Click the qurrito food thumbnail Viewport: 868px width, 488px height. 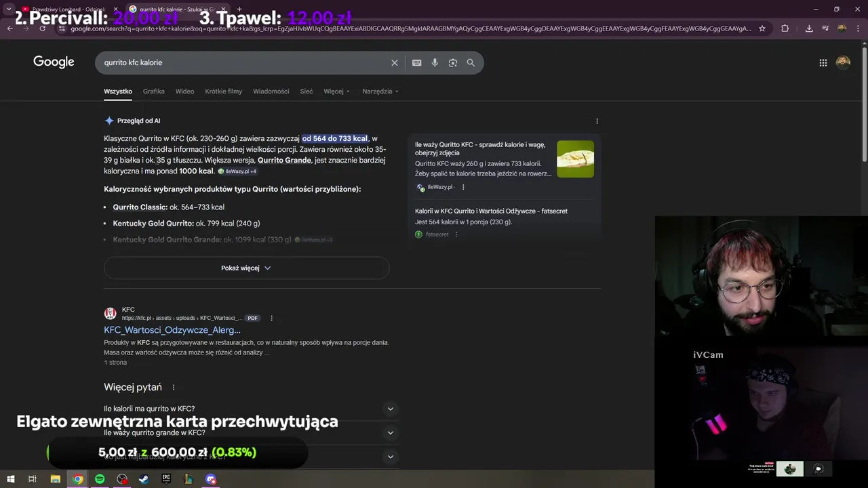[x=575, y=159]
